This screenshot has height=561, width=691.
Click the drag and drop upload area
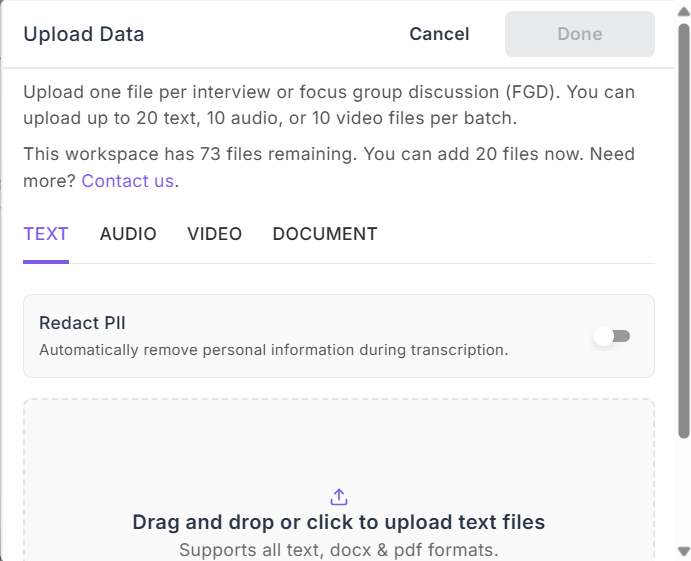(338, 480)
